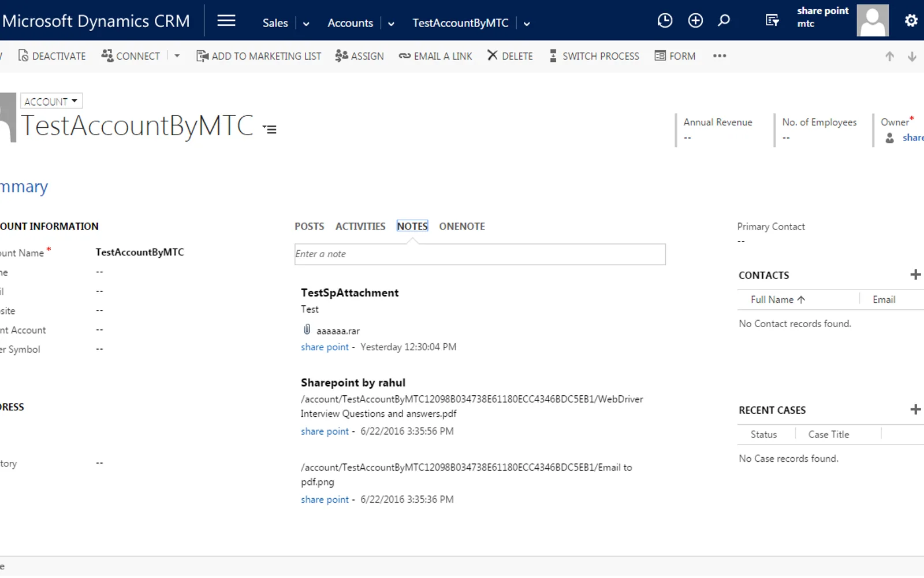
Task: Click the quick create plus icon
Action: (695, 21)
